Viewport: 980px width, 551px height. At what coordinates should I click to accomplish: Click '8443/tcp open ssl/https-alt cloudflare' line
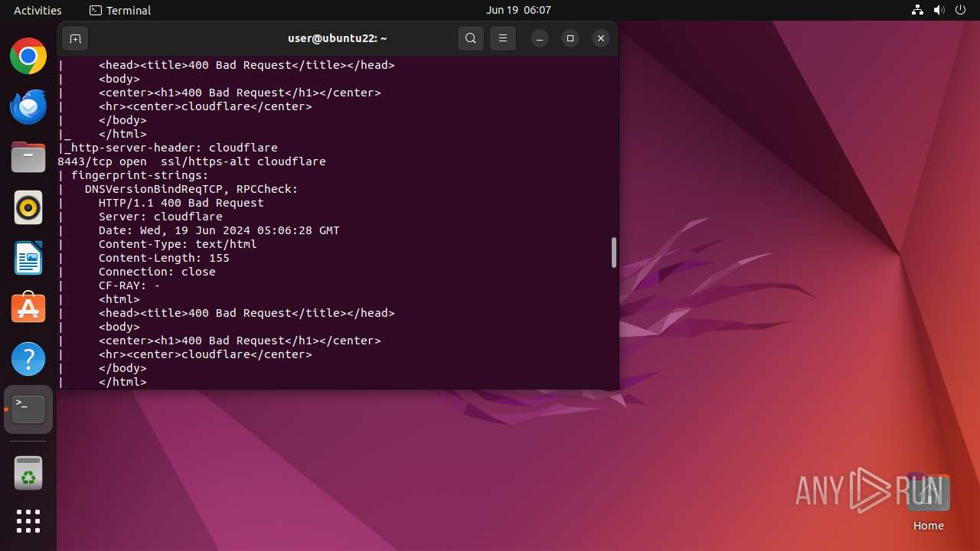click(191, 161)
